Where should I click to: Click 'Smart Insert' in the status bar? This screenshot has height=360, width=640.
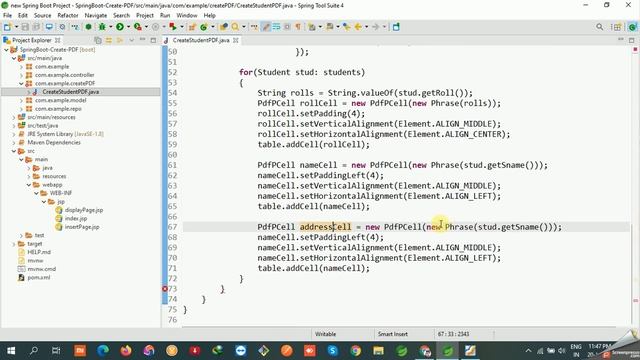[x=393, y=334]
